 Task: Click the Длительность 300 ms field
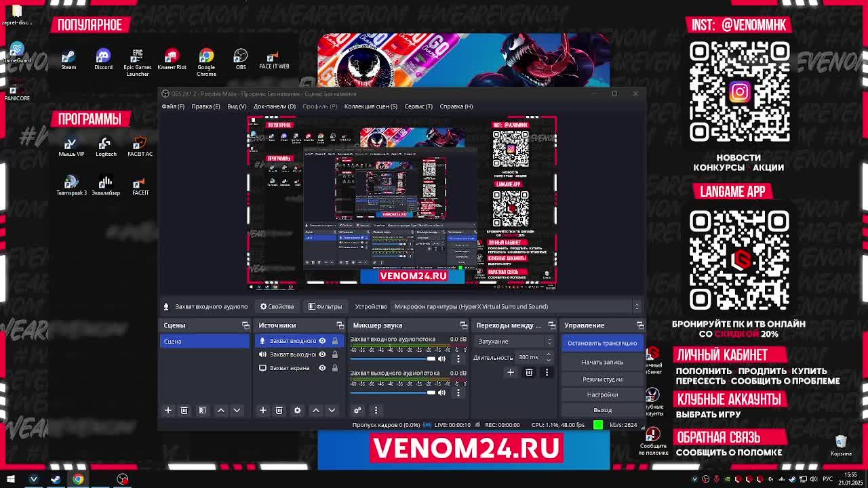click(534, 357)
